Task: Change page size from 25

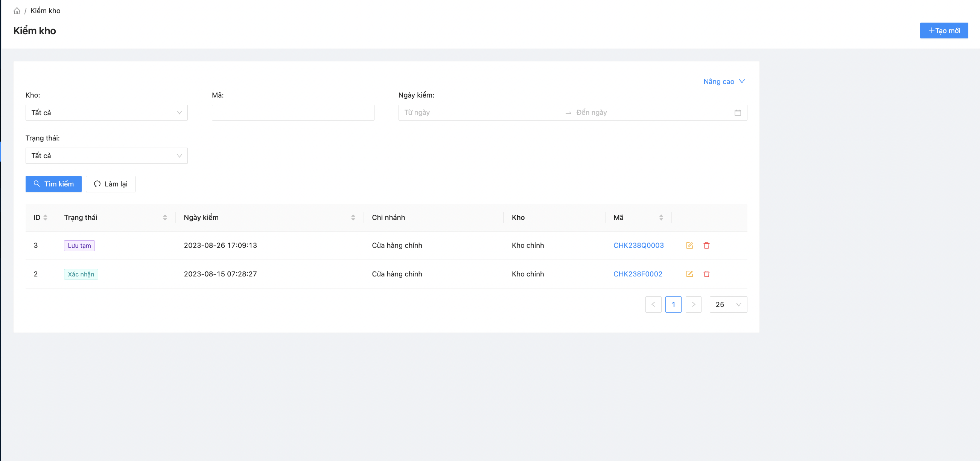Action: [x=728, y=305]
